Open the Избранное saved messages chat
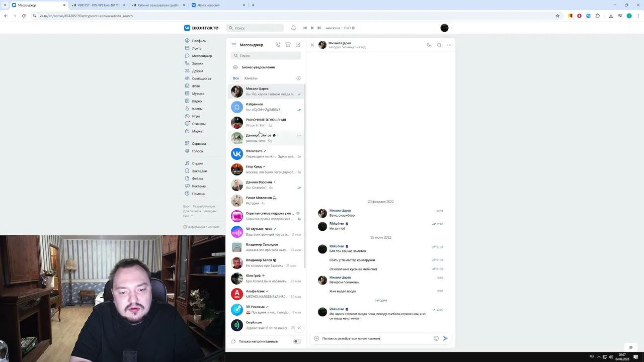Viewport: 644px width, 362px height. pos(266,107)
